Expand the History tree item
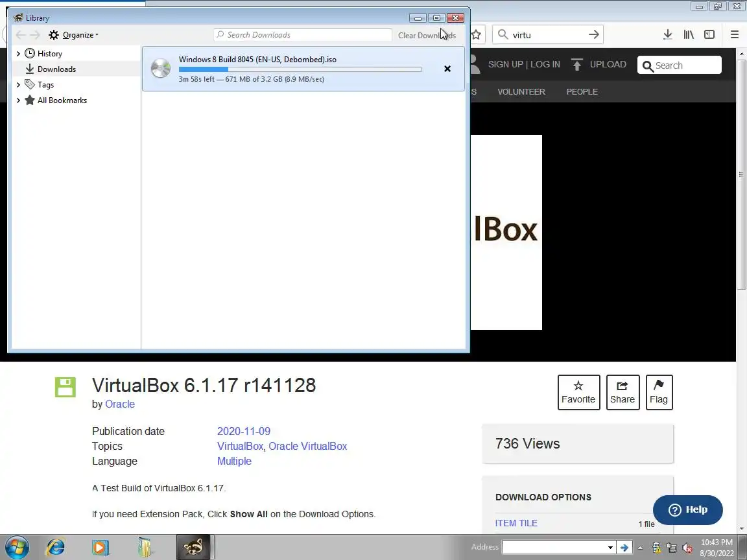747x560 pixels. click(18, 53)
